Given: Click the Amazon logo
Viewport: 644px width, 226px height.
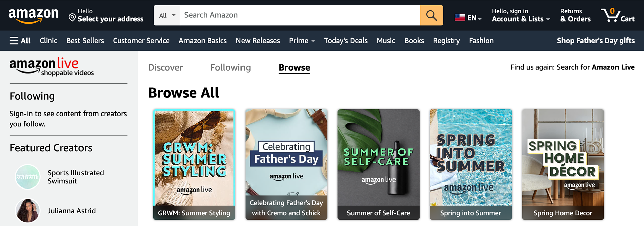Looking at the screenshot, I should pos(33,15).
